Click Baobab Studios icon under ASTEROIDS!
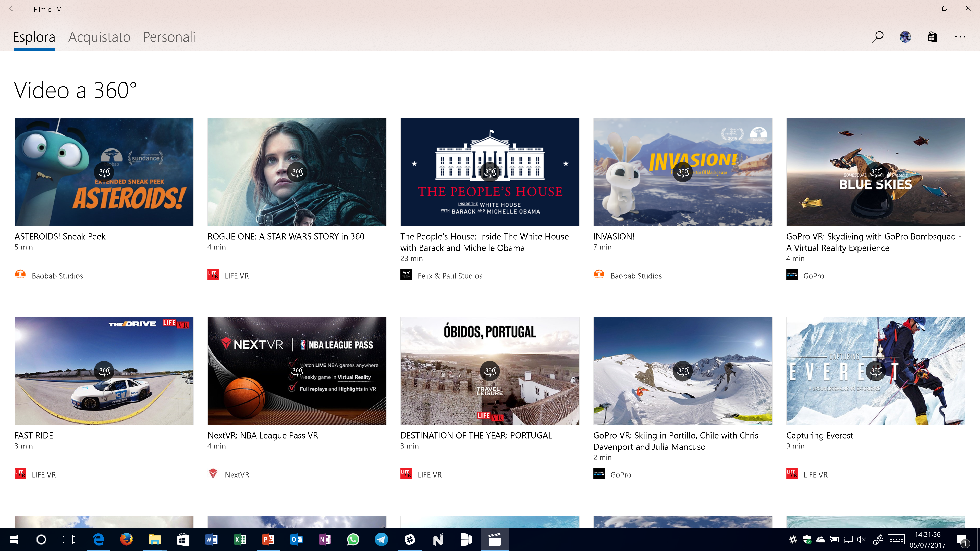 pyautogui.click(x=20, y=274)
